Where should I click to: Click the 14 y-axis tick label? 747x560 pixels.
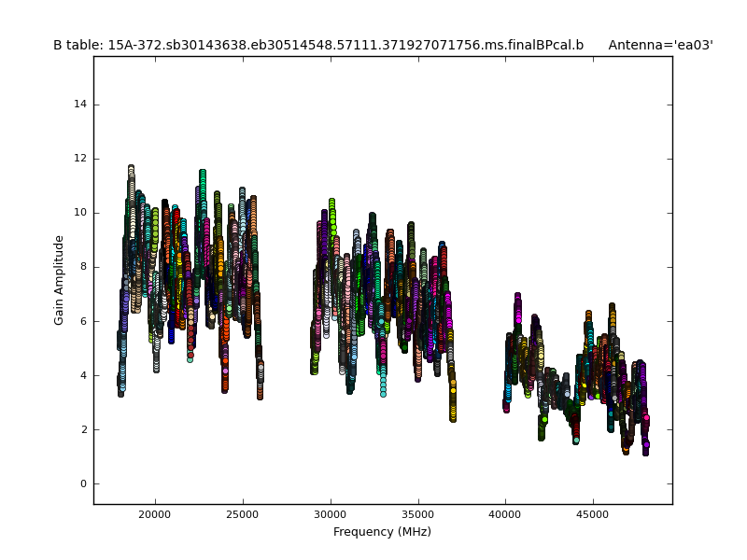click(81, 105)
